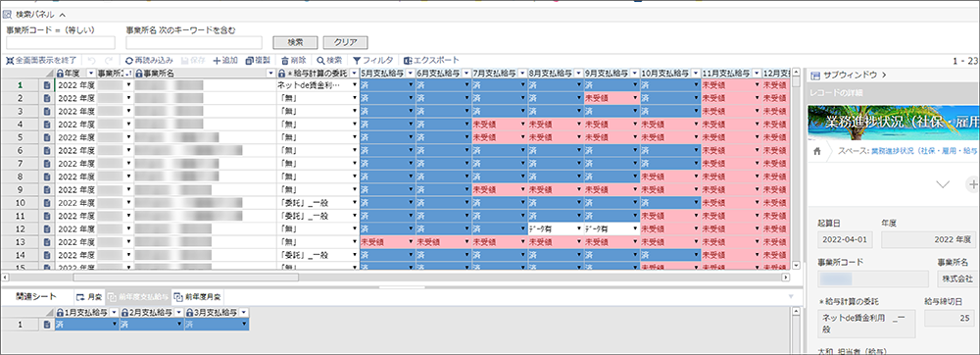
Task: Switch to the 前年度支払給与 tab
Action: click(137, 296)
